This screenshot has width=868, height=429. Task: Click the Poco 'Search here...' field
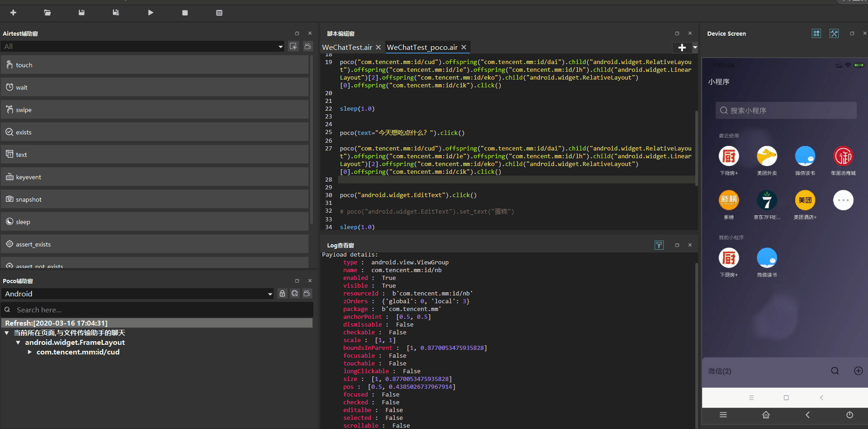point(157,310)
